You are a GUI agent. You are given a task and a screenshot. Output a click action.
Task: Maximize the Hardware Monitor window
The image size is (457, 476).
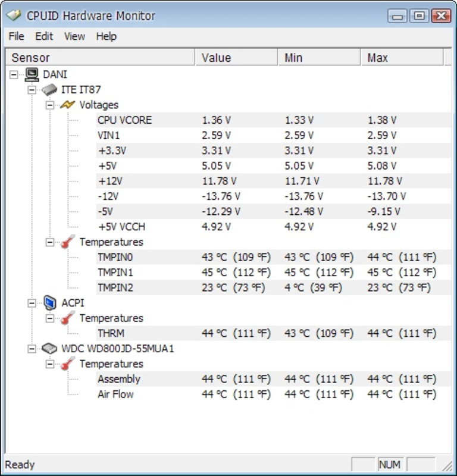pos(419,16)
